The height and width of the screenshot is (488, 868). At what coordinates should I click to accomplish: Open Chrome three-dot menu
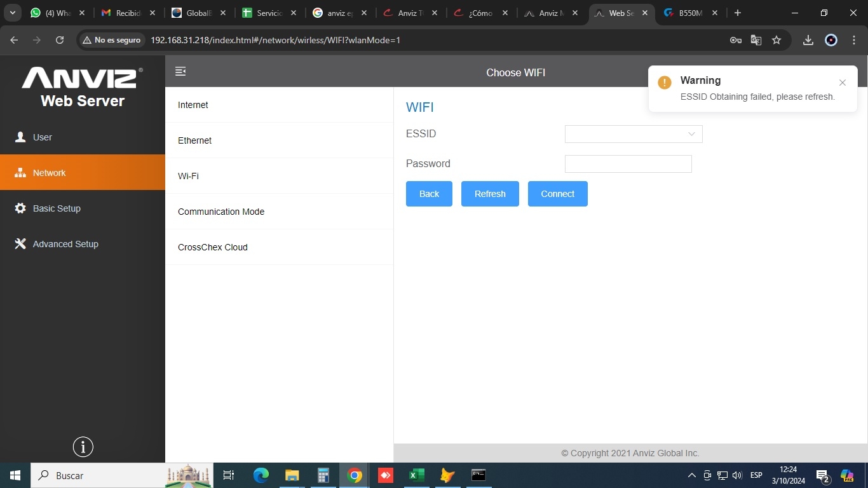853,40
